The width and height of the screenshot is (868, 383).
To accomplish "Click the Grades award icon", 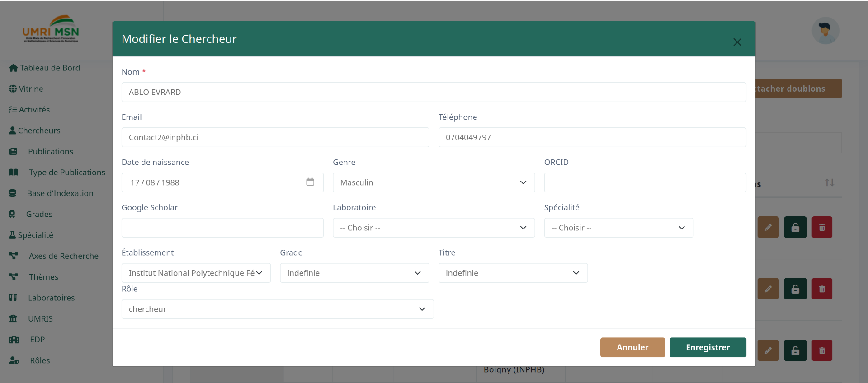I will tap(12, 214).
